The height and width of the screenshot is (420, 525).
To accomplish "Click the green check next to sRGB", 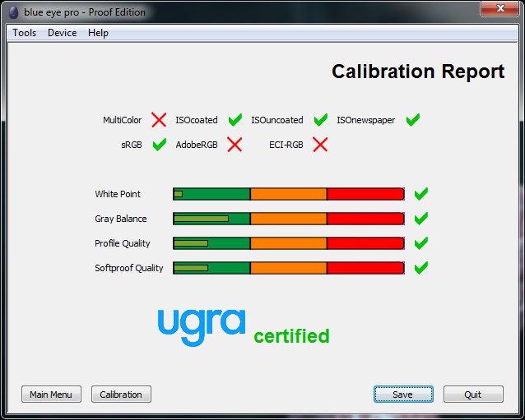I will click(x=160, y=145).
